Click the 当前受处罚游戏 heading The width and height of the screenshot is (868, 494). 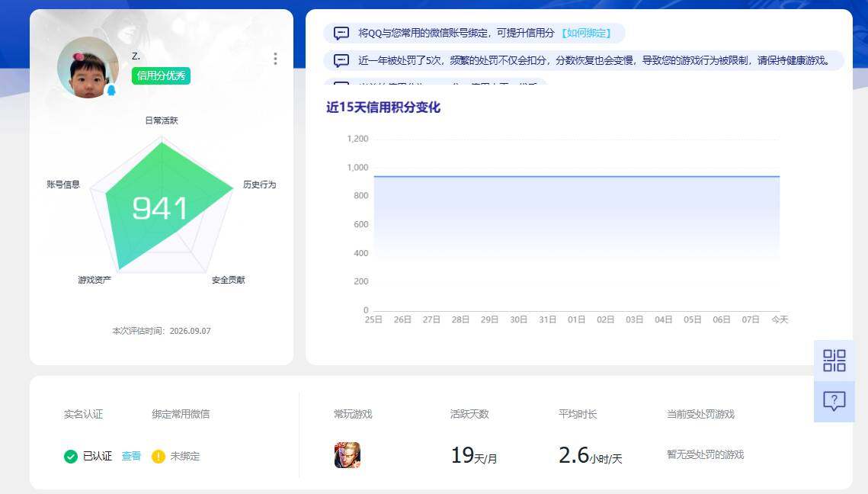(701, 414)
